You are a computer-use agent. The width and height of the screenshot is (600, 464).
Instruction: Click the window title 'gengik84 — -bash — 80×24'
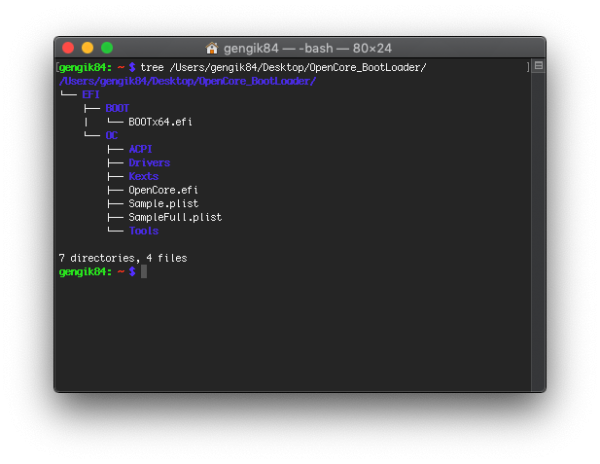click(308, 49)
